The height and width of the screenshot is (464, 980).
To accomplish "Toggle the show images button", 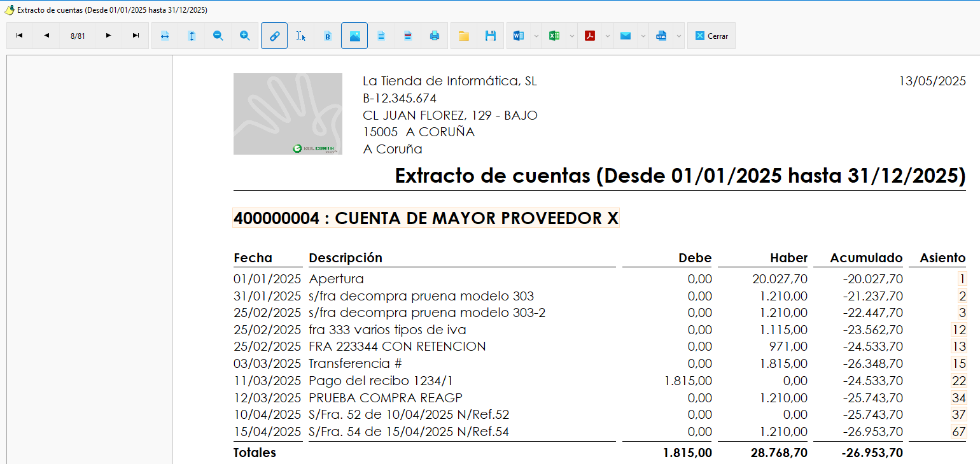I will (x=354, y=36).
